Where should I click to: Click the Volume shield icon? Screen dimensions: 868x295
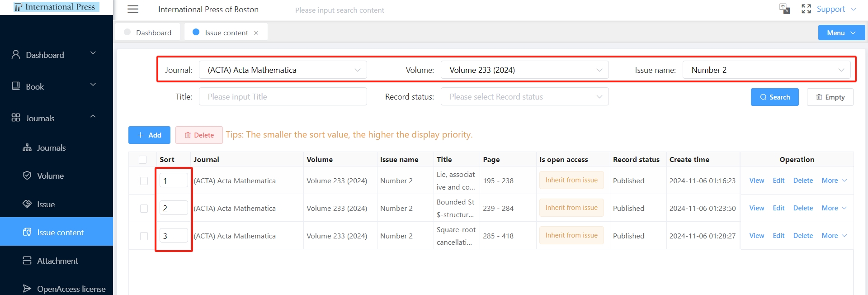27,176
